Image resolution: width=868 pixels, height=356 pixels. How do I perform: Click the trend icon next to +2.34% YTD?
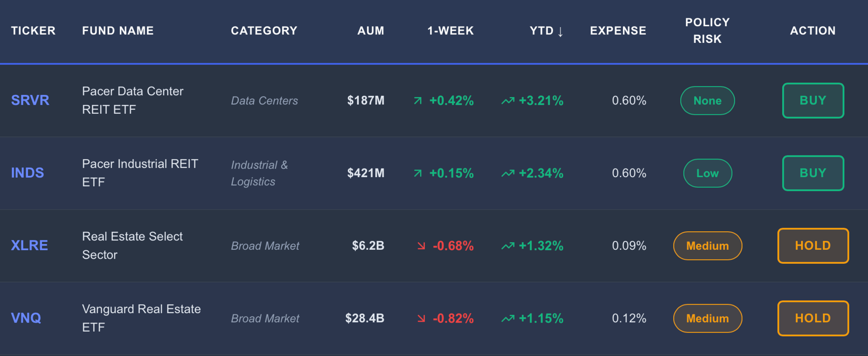click(x=508, y=173)
